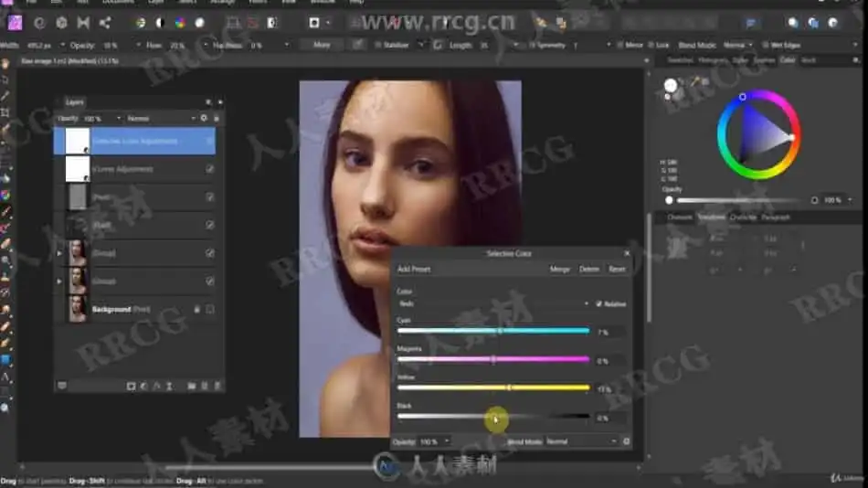Screen dimensions: 868x488
Task: Open brush Opacity dropdown in context toolbar
Action: [x=138, y=45]
